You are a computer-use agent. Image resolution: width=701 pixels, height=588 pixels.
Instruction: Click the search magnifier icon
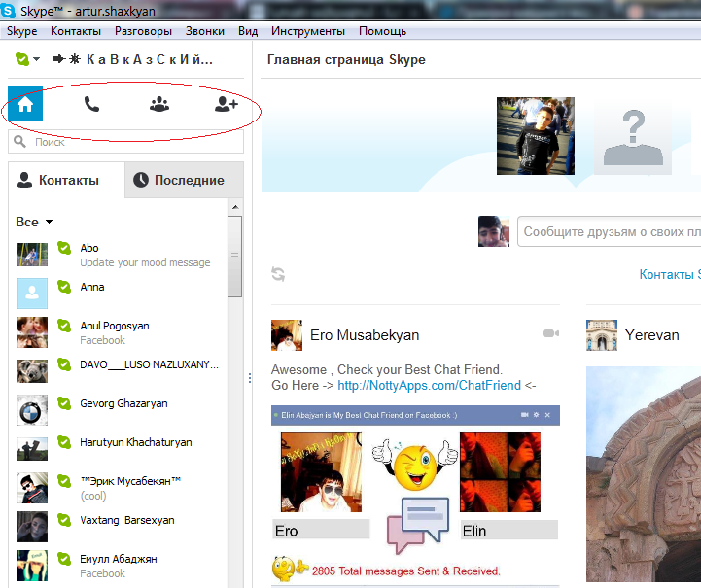pos(20,142)
